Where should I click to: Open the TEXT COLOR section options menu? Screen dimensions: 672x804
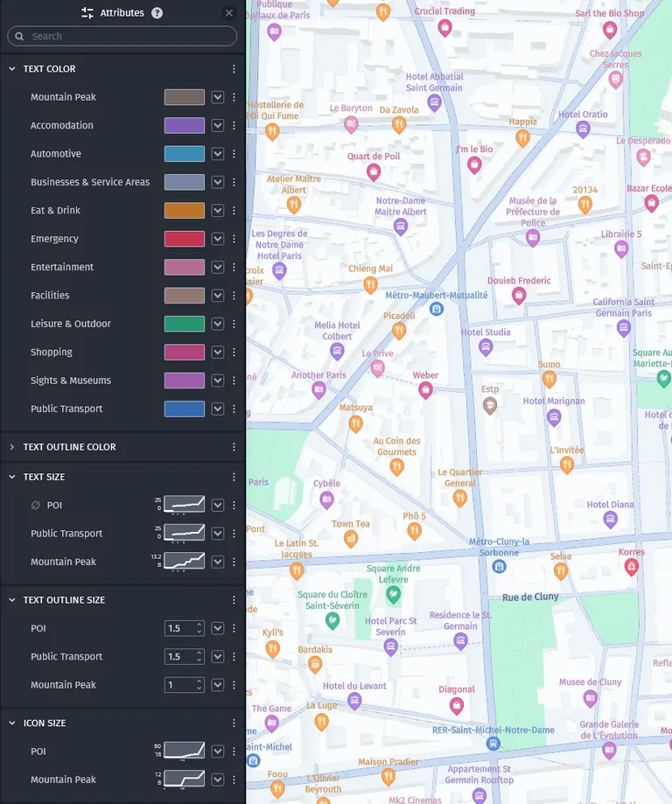(234, 69)
